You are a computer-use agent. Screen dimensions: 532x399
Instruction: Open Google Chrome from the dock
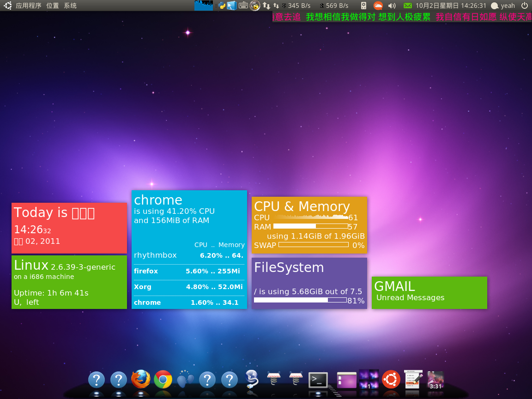click(x=163, y=379)
